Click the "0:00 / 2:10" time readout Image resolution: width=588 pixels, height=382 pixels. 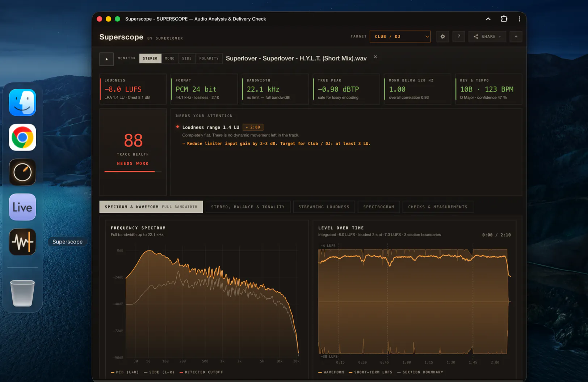pos(496,235)
